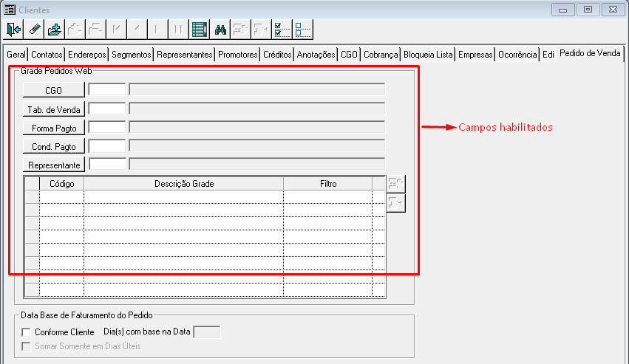Click the next-record navigation icon
The width and height of the screenshot is (629, 364).
pyautogui.click(x=157, y=30)
